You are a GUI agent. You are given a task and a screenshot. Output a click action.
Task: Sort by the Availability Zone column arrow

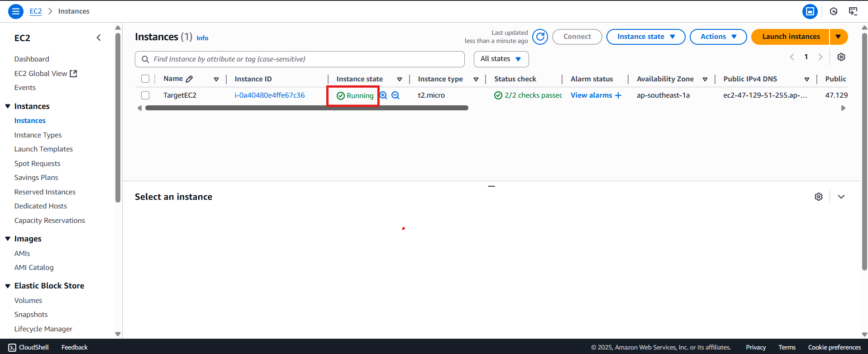(705, 79)
